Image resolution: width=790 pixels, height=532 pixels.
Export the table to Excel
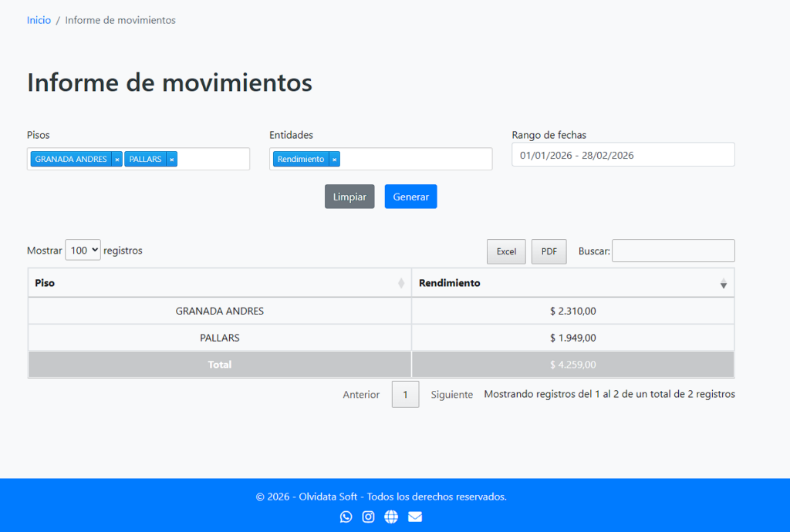point(506,251)
